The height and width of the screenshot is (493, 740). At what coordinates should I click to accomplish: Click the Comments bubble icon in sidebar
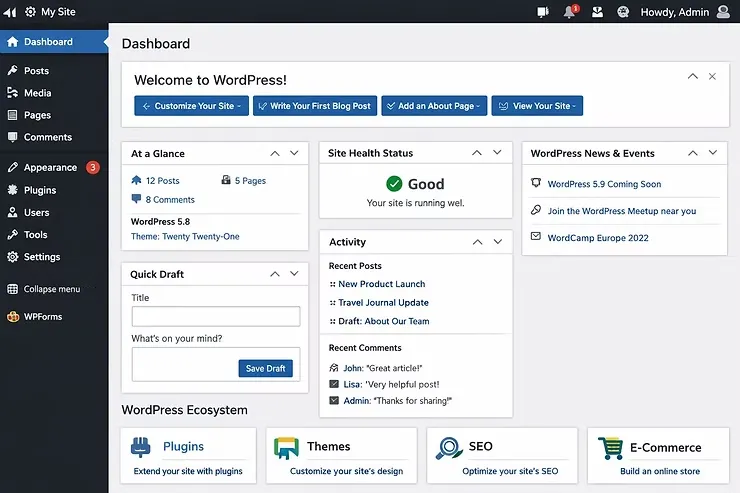[13, 137]
